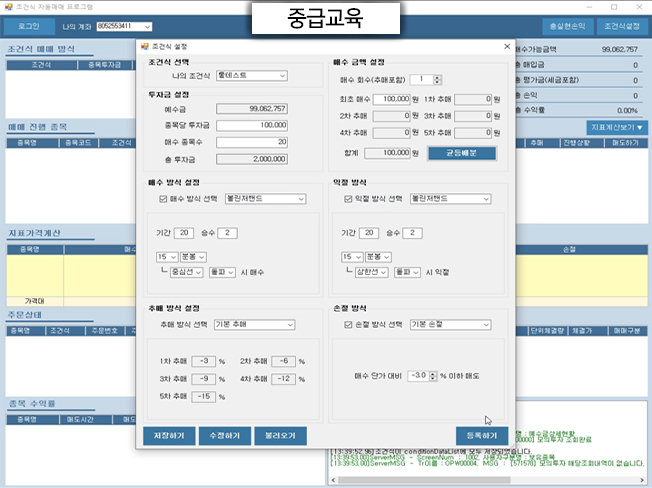Expand 추매 방식 선택 combo box
The image size is (652, 488).
coord(254,325)
